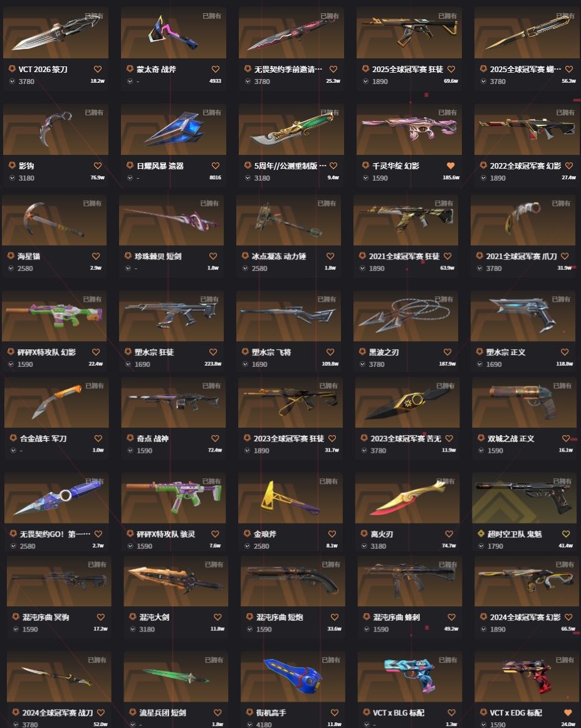Viewport: 581px width, 728px height.
Task: Click the 流星兵团 短剑 name
Action: click(x=162, y=713)
